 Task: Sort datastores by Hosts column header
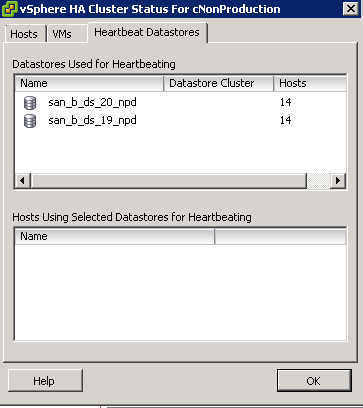(x=310, y=83)
